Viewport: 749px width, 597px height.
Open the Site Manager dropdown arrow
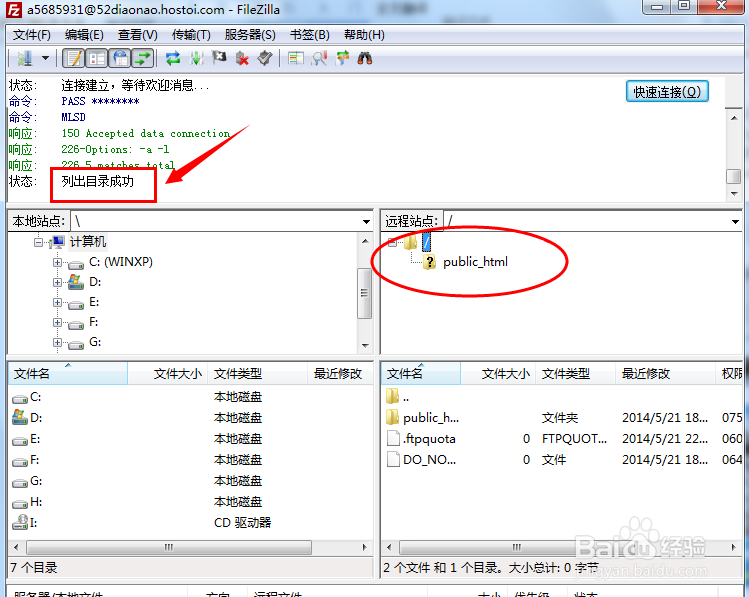(45, 59)
